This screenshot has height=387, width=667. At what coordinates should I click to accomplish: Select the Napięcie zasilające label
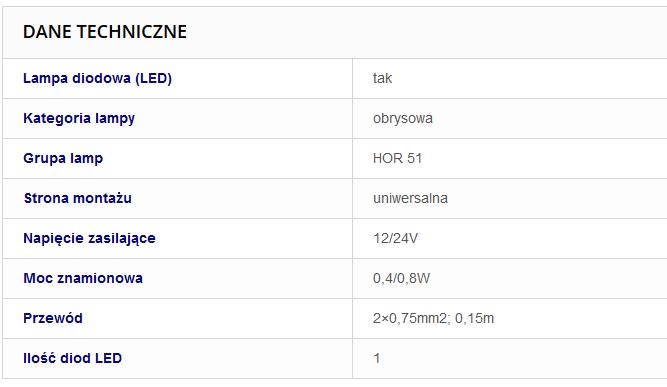tap(89, 238)
